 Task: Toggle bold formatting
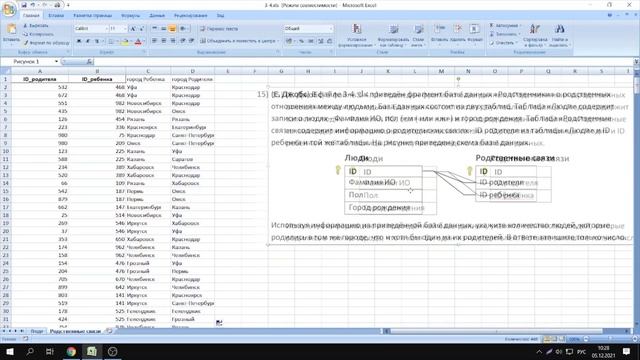pos(79,41)
